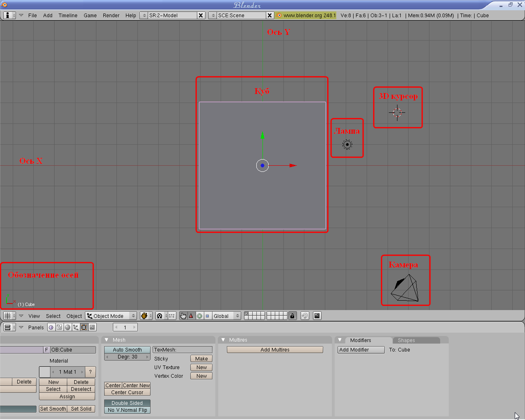Viewport: 525px width, 420px height.
Task: Open the Object Mode dropdown
Action: click(x=111, y=316)
